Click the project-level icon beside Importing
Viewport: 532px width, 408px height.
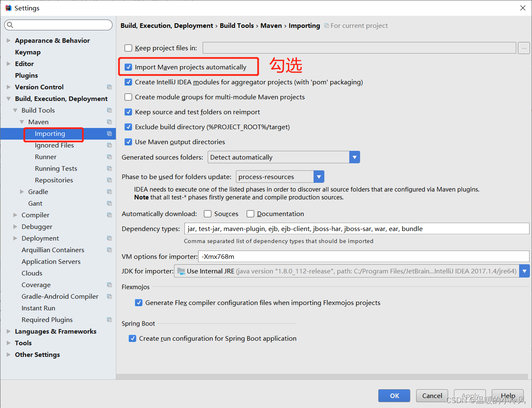(109, 133)
